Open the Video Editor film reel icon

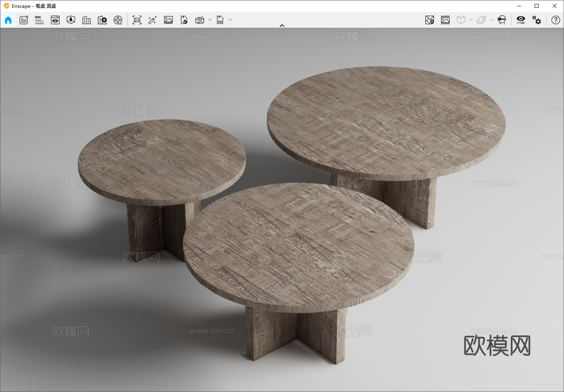pyautogui.click(x=118, y=20)
